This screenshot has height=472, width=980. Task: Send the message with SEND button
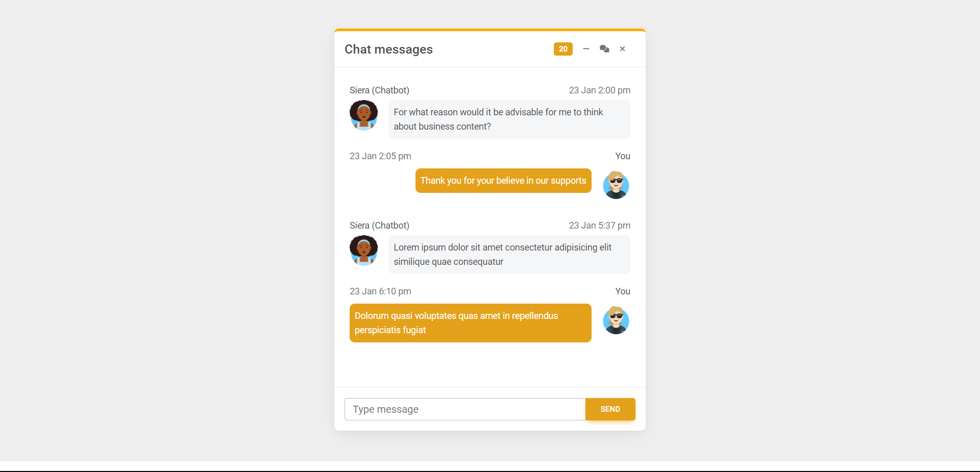tap(610, 409)
